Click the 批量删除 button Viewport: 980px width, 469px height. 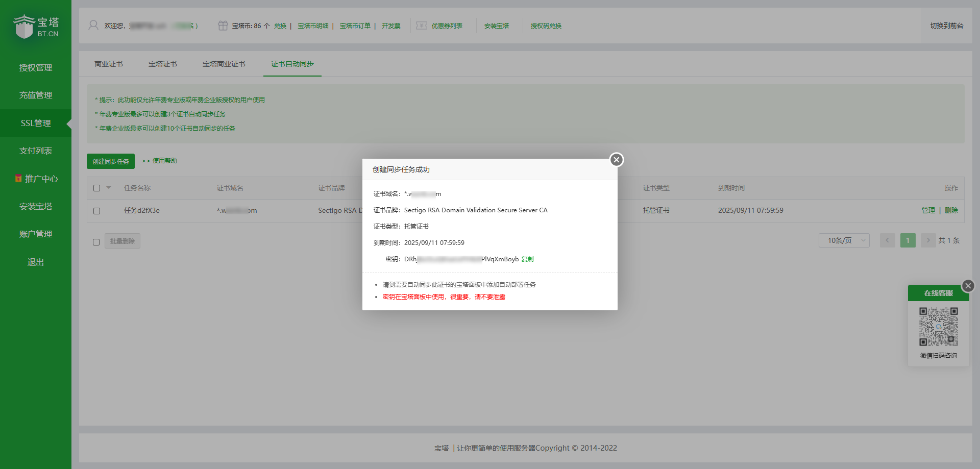[x=122, y=241]
